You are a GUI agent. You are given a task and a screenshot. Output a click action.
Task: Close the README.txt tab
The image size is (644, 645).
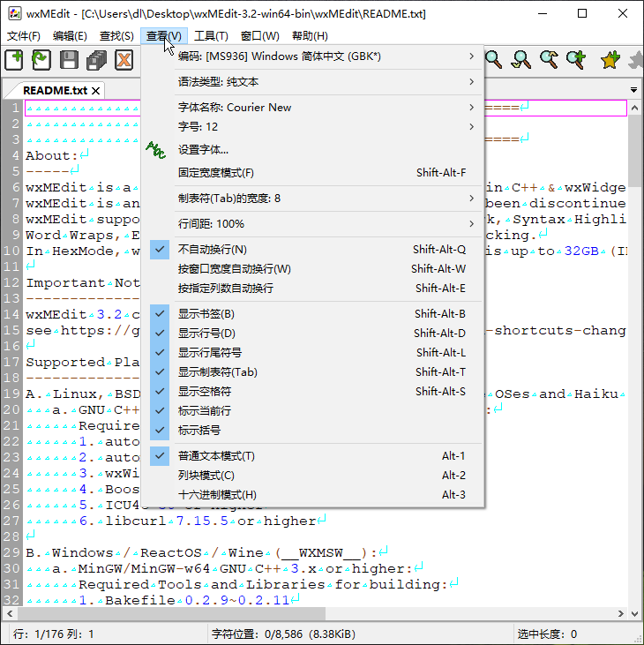point(95,91)
